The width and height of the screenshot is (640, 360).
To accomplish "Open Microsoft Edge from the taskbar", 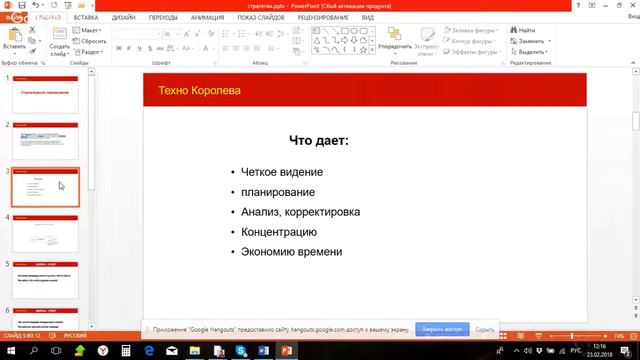I will [149, 351].
